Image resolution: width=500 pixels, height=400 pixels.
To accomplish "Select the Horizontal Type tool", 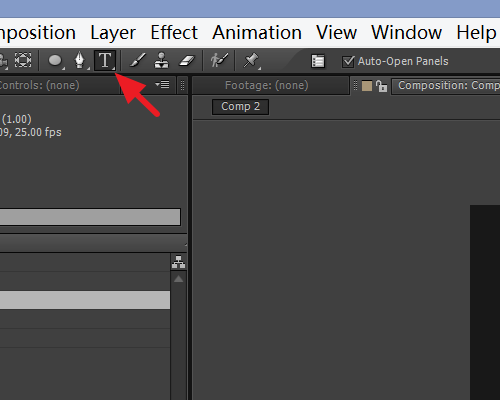I will click(x=105, y=60).
